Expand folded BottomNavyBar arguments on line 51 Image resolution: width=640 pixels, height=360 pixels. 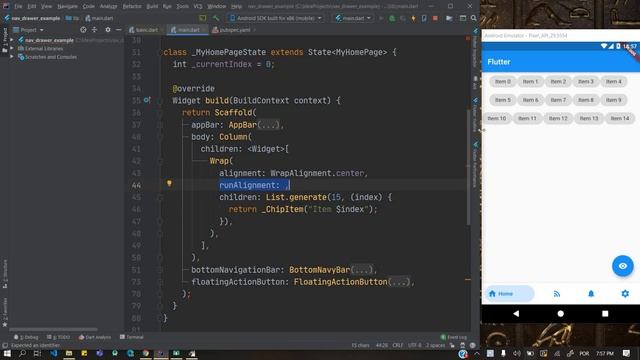pos(362,270)
